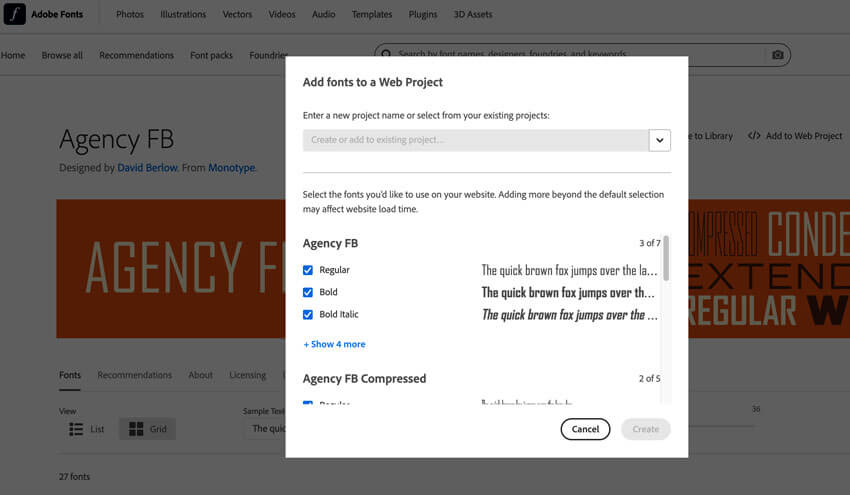
Task: Click the camera visual search icon
Action: [x=777, y=55]
